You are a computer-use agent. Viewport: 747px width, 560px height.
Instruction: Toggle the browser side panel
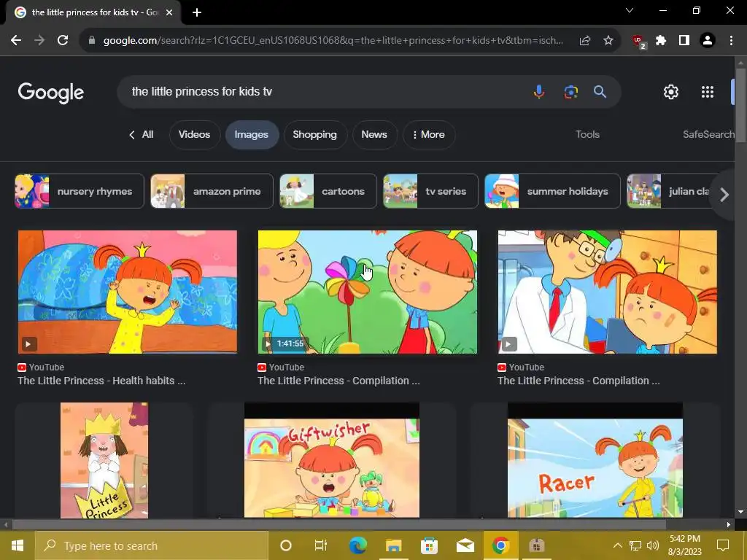pos(684,41)
